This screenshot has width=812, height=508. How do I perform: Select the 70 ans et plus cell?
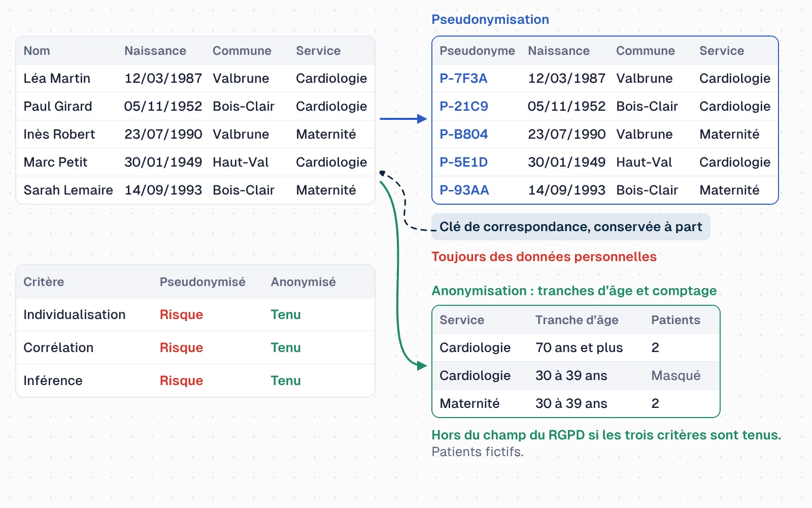pyautogui.click(x=579, y=347)
